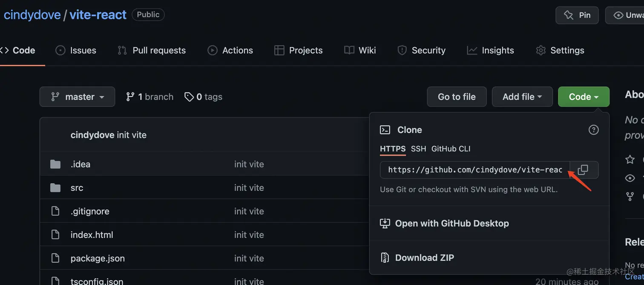View the 1 branch link

pyautogui.click(x=149, y=97)
